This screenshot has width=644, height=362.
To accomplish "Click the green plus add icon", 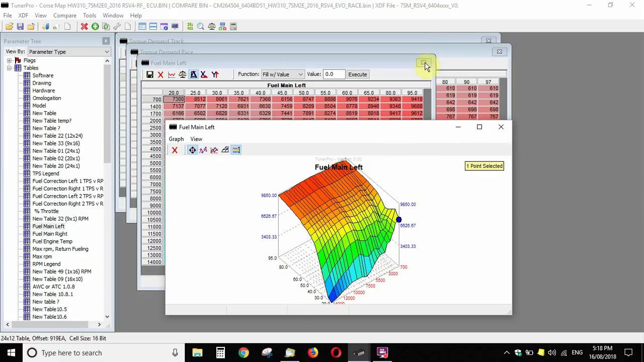I will [x=95, y=26].
